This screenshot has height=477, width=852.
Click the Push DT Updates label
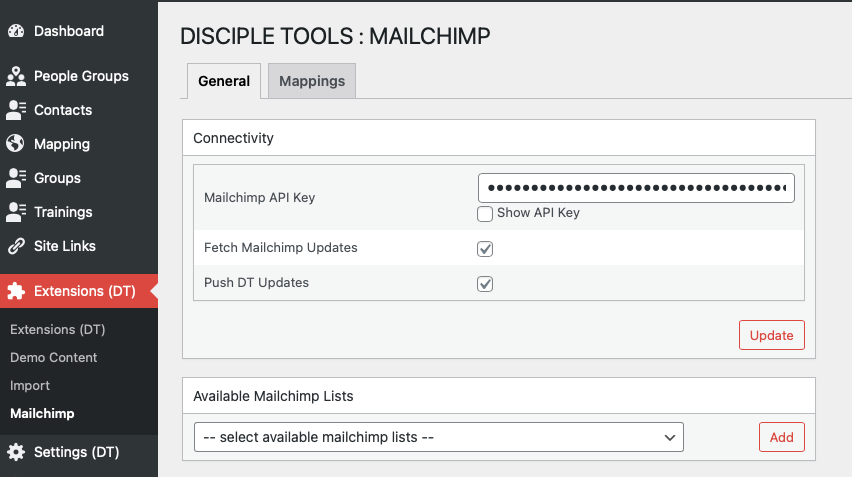tap(256, 283)
